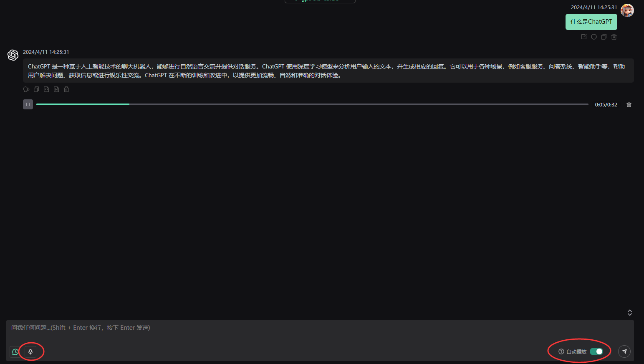Click the ChatGPT reply text block
The image size is (644, 364).
click(328, 71)
